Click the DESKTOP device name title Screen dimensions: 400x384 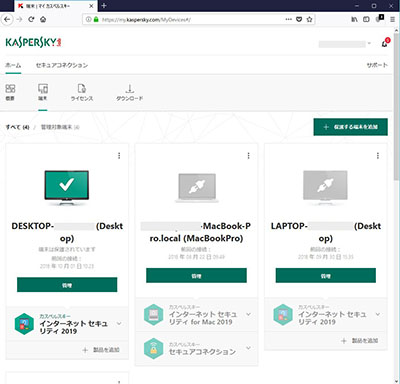[x=67, y=232]
